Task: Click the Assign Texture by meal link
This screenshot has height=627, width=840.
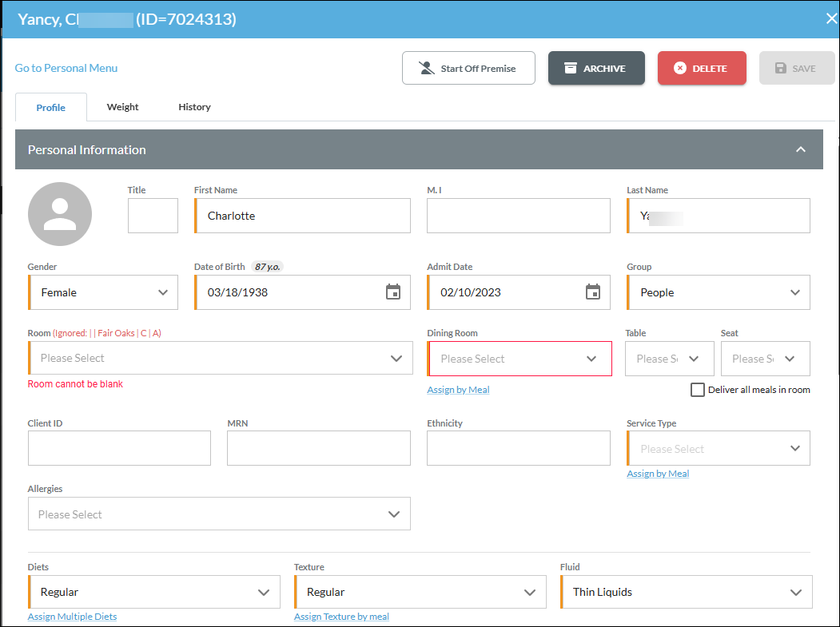Action: pyautogui.click(x=341, y=617)
